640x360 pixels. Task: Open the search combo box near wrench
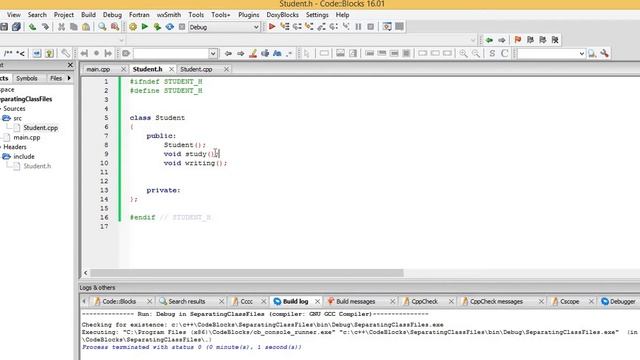552,53
